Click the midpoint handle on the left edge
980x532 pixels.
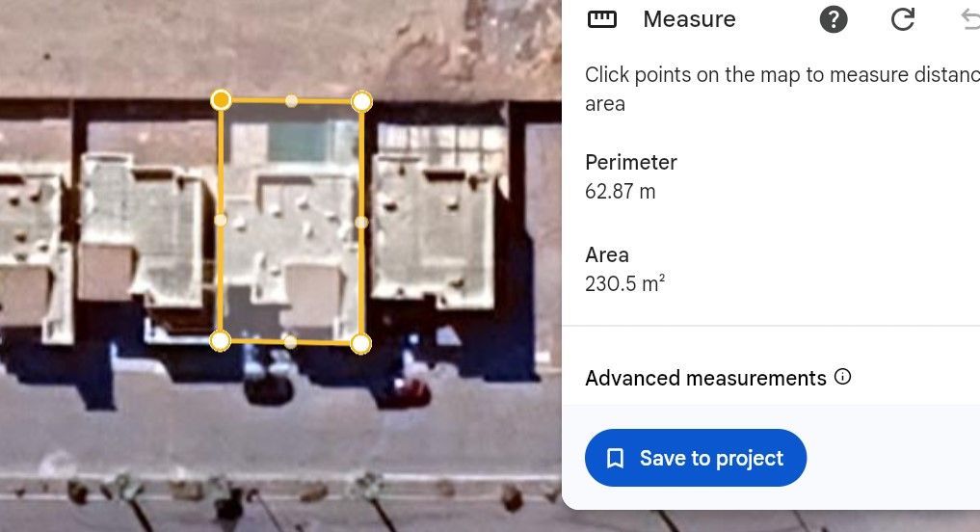coord(221,220)
